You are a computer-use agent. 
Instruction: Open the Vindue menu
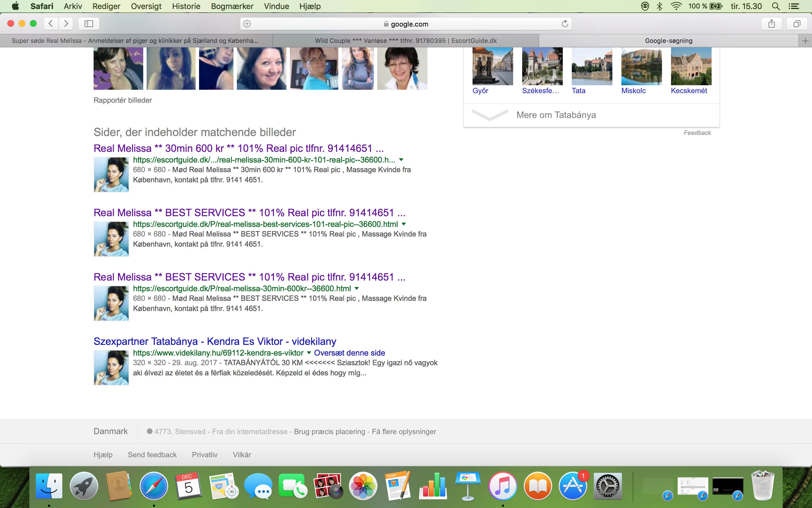point(277,6)
